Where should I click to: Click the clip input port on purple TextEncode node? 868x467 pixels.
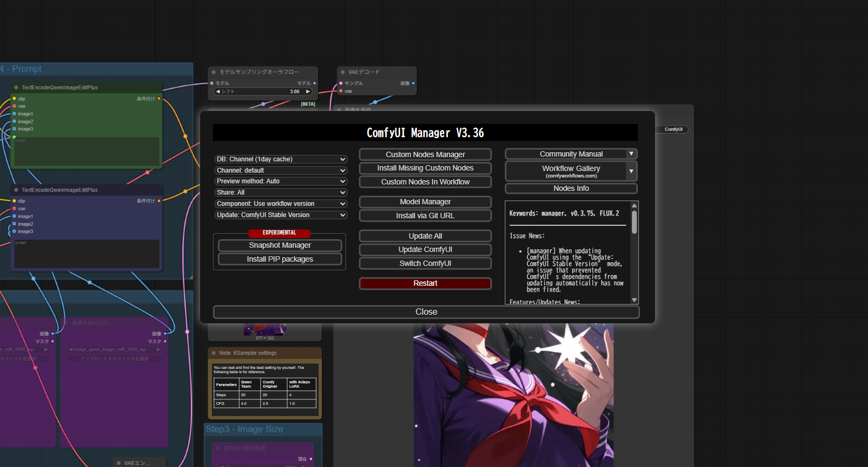pos(14,201)
